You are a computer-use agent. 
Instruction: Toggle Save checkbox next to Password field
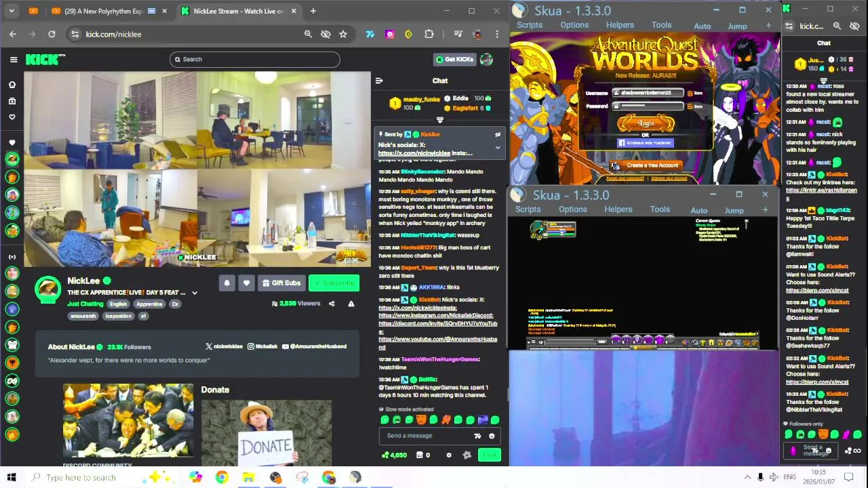tap(690, 106)
